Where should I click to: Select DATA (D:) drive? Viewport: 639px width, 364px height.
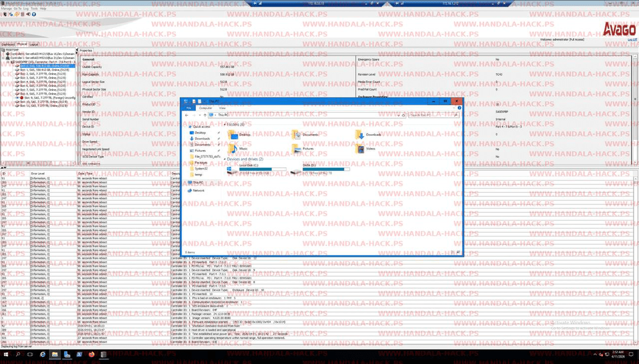click(320, 170)
